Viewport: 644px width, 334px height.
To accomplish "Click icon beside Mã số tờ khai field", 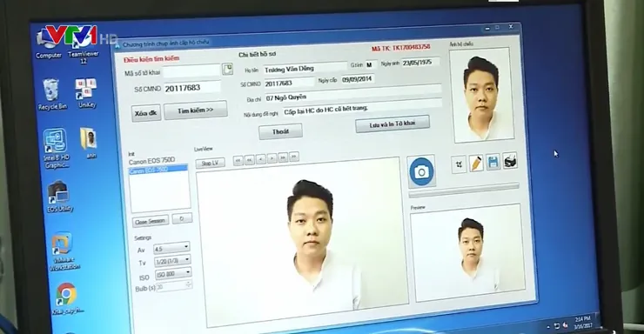I will coord(227,69).
